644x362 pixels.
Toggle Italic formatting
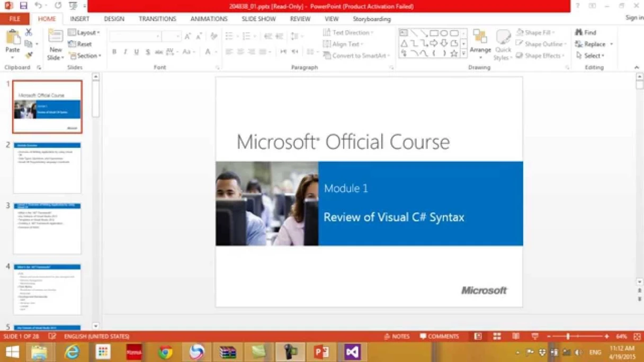click(125, 52)
